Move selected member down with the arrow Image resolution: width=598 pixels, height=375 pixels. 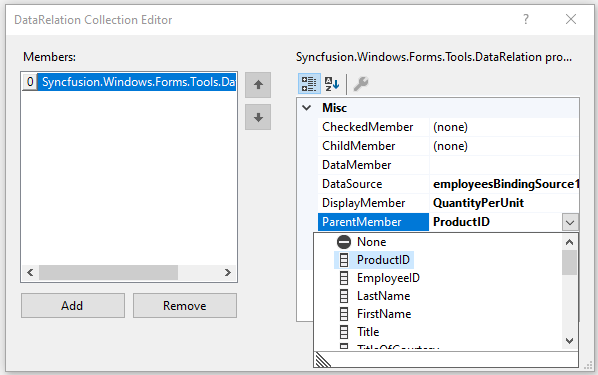click(x=258, y=117)
